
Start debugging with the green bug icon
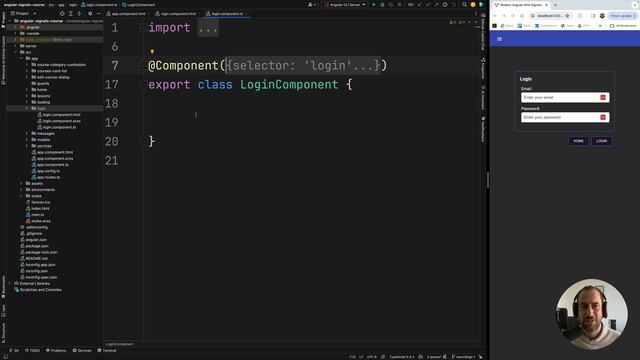click(382, 4)
